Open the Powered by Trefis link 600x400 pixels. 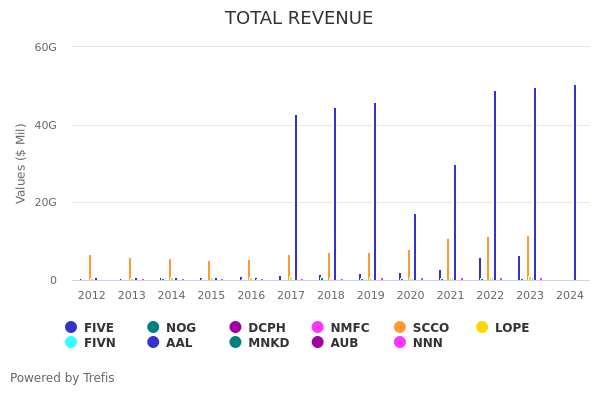coord(62,378)
